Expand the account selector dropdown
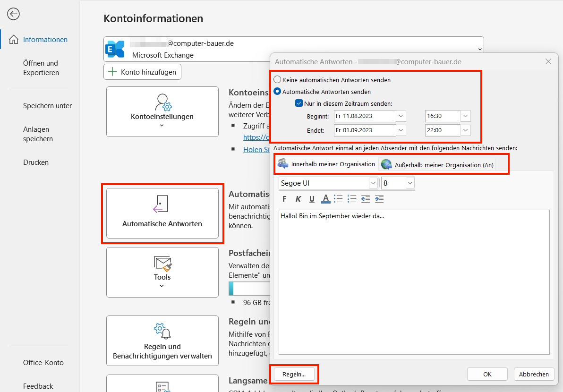563x392 pixels. pos(480,49)
